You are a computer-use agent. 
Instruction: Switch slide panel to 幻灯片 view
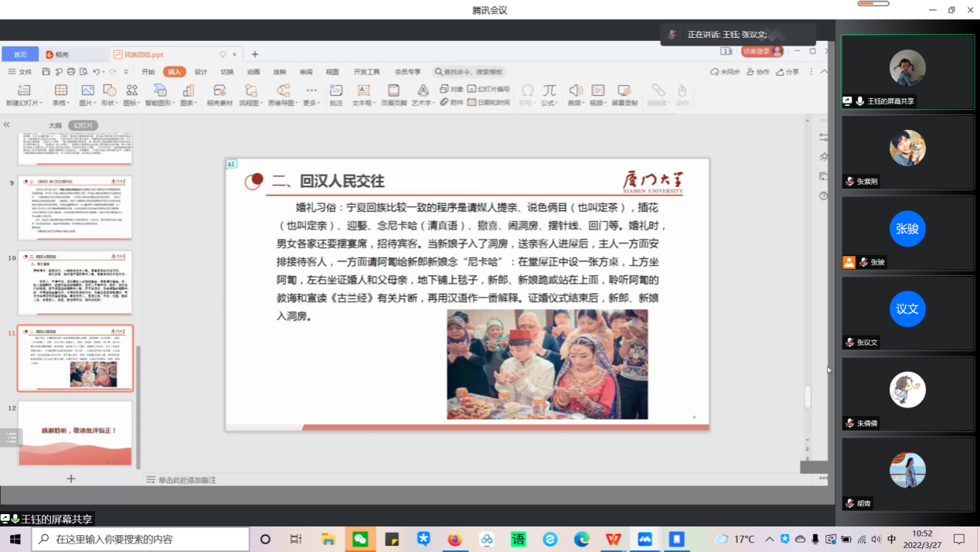(83, 125)
